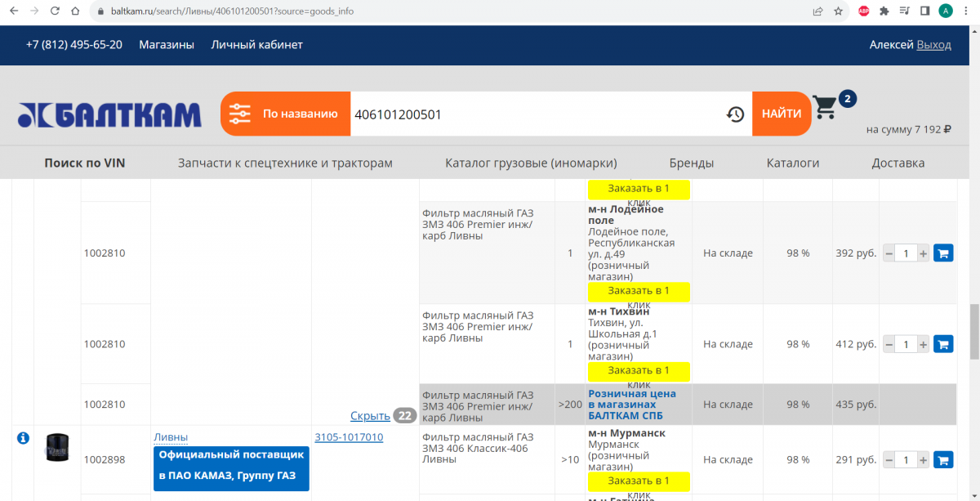980x501 pixels.
Task: Add the 392 руб. filter to cart
Action: click(942, 253)
